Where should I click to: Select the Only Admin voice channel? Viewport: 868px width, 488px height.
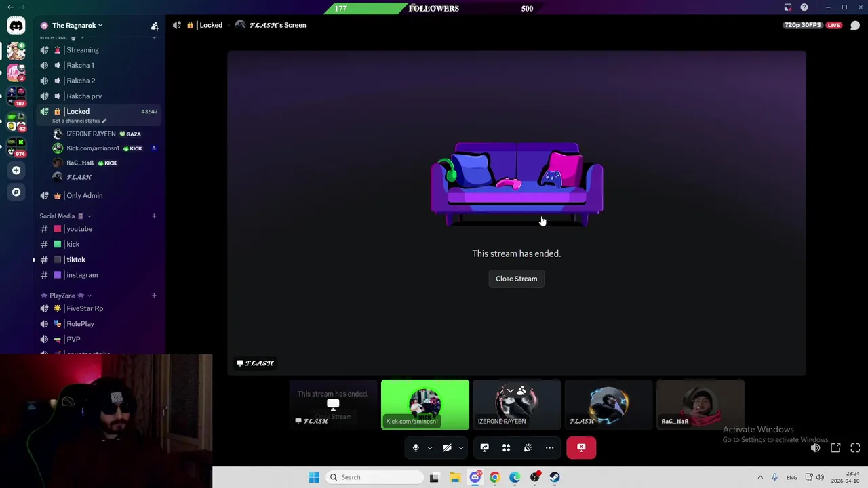98,195
